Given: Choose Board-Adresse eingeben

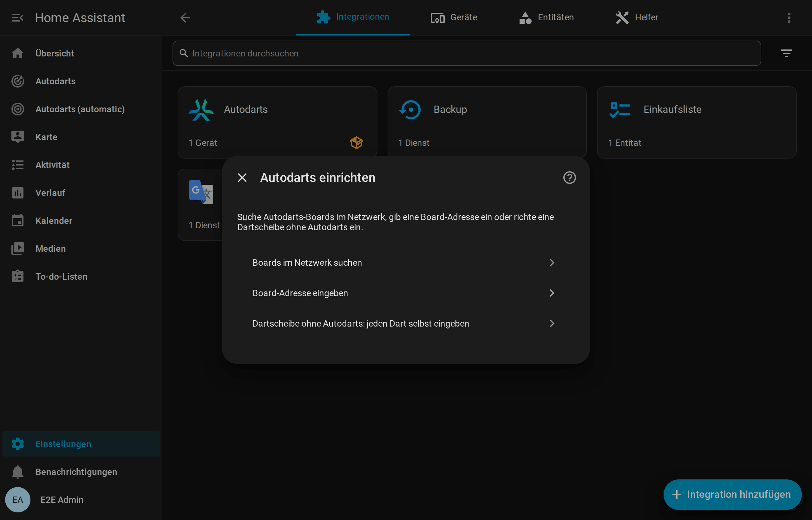Looking at the screenshot, I should (406, 293).
